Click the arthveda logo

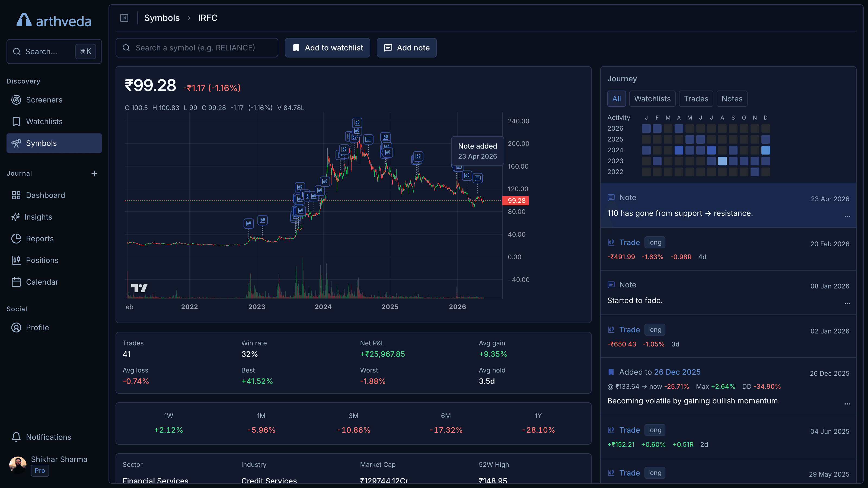point(54,21)
